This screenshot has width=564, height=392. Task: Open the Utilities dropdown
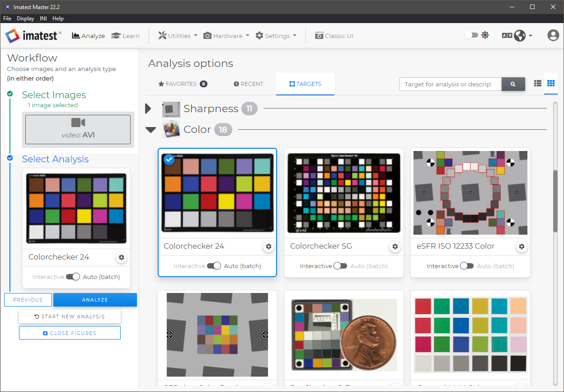point(178,36)
